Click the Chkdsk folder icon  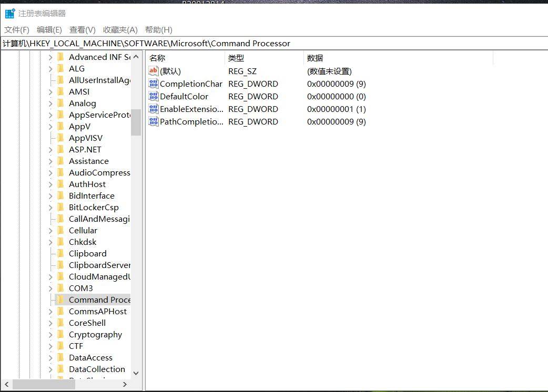pyautogui.click(x=60, y=242)
